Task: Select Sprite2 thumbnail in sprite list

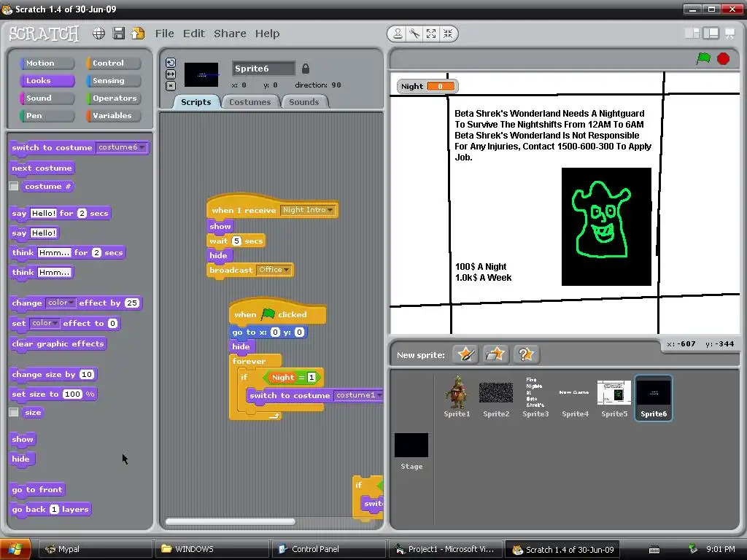Action: click(496, 397)
